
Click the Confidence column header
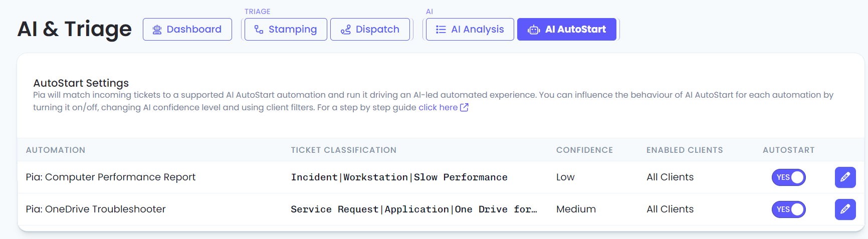(584, 150)
